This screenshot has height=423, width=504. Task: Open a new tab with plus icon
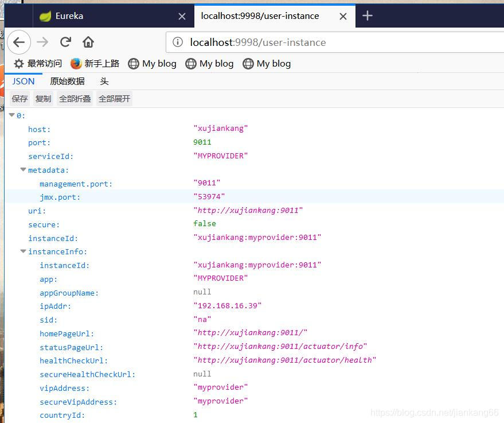pos(368,15)
